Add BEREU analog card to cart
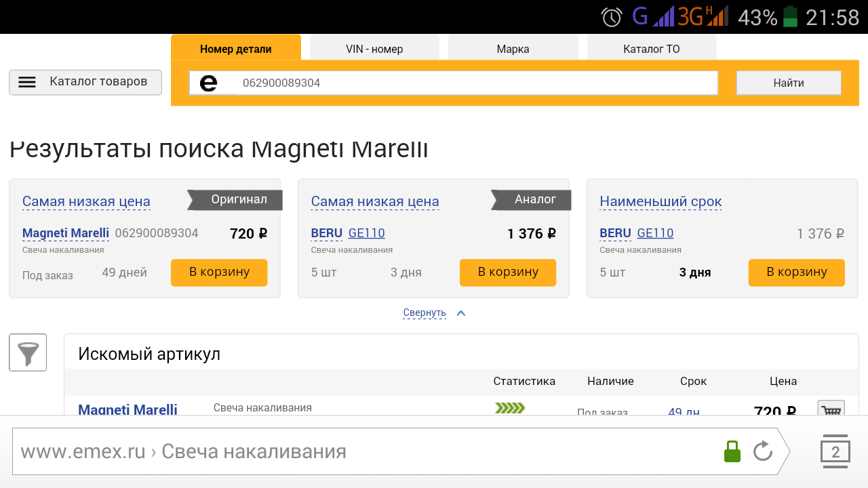Viewport: 868px width, 488px height. (x=508, y=272)
